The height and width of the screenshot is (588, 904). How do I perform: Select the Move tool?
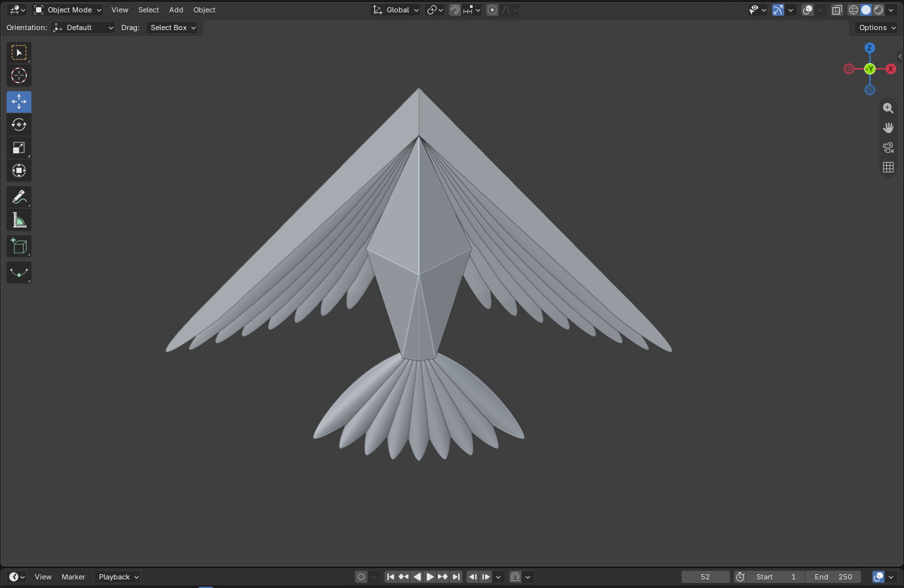19,102
